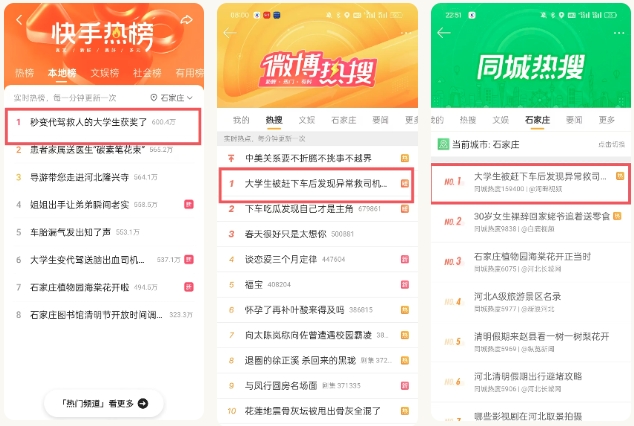Open three-dot menu on 微博热搜 header
The width and height of the screenshot is (634, 426).
click(406, 33)
